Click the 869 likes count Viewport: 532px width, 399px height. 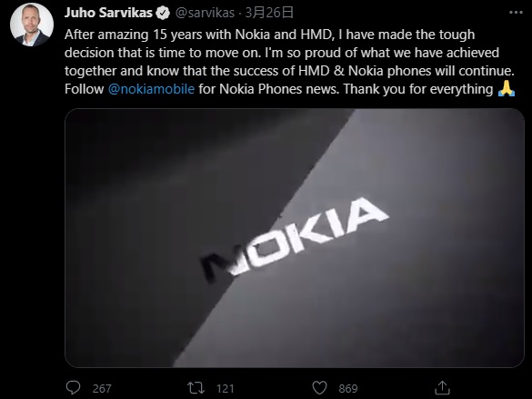[348, 388]
